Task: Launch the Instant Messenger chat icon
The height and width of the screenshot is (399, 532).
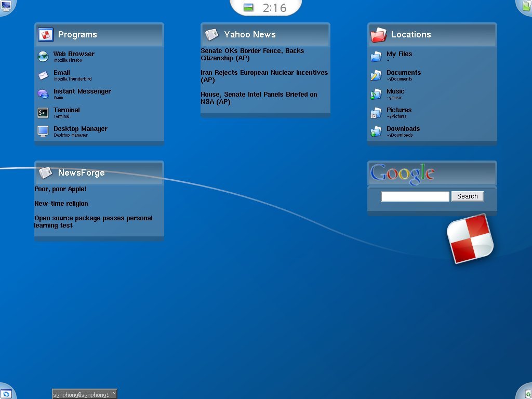Action: pos(43,94)
